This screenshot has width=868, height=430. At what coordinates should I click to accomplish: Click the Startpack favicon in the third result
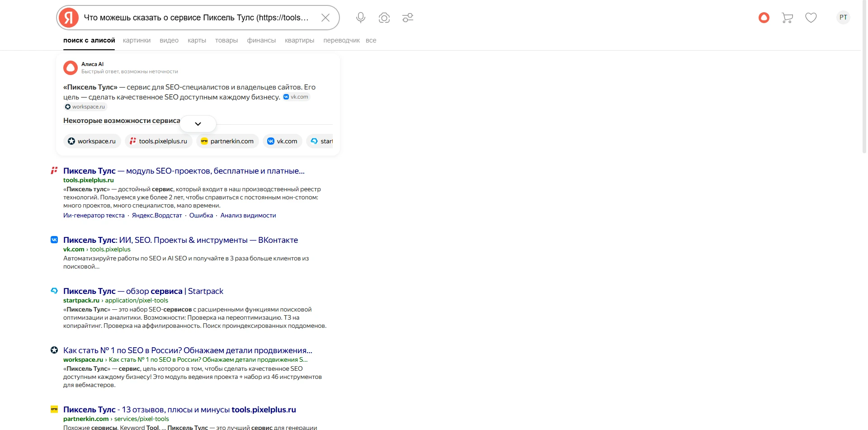(x=54, y=291)
